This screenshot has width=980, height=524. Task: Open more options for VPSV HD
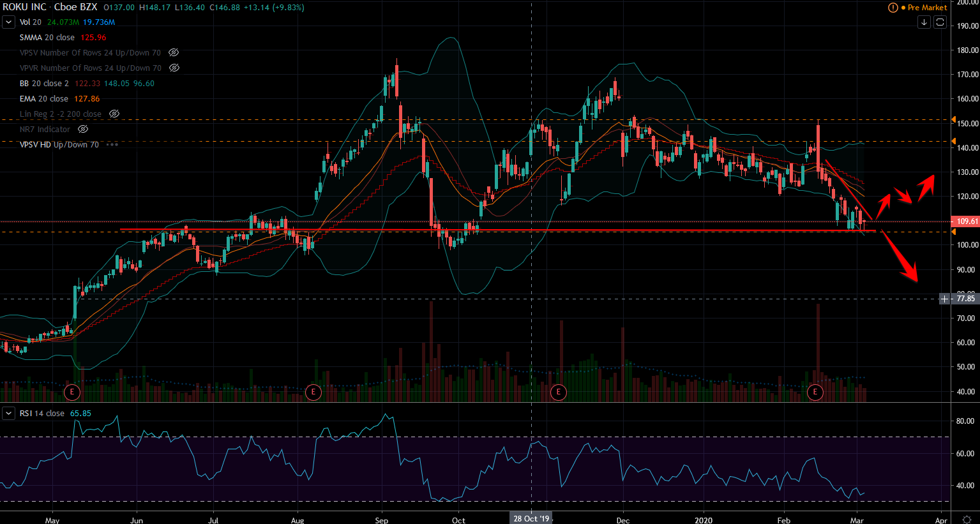112,145
